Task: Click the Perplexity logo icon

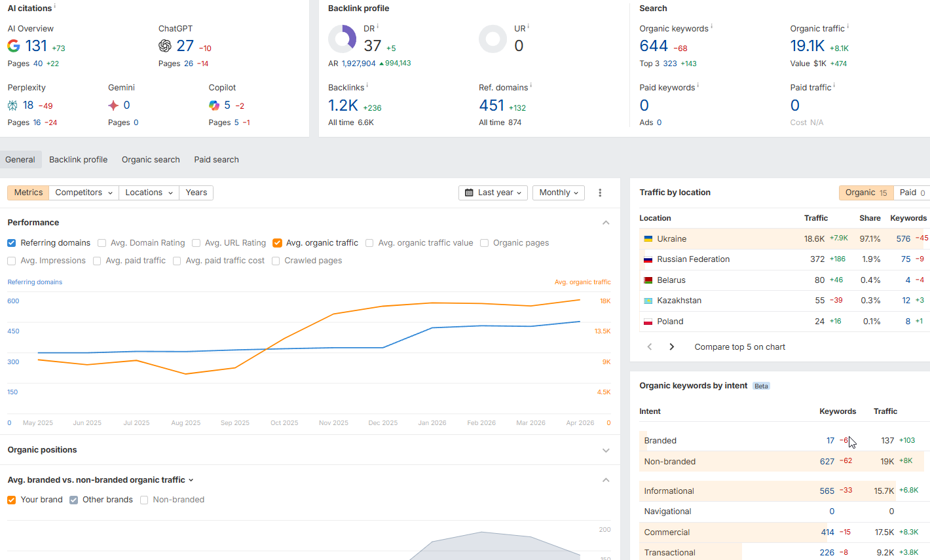Action: [13, 105]
